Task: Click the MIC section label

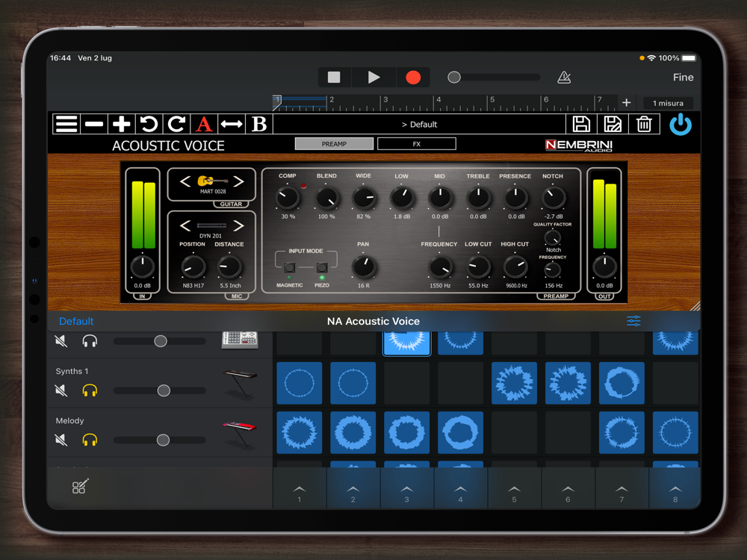Action: point(237,296)
